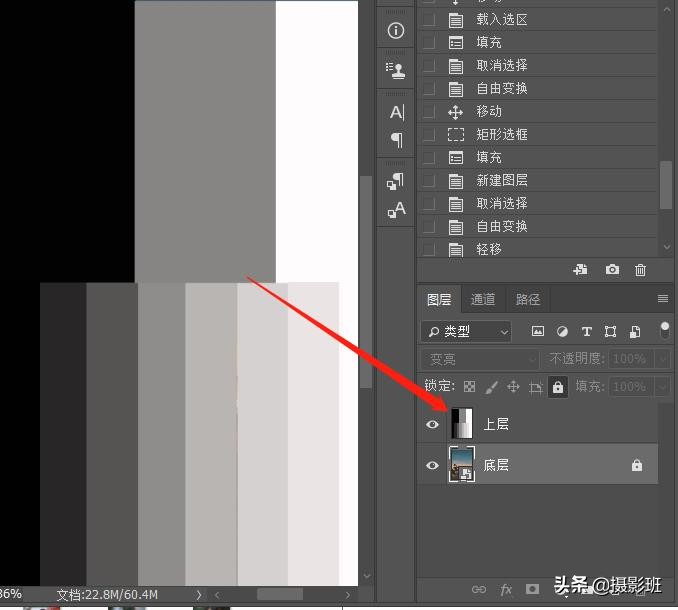Click the 上层 layer name
Screen dimensions: 678x610
(x=496, y=424)
